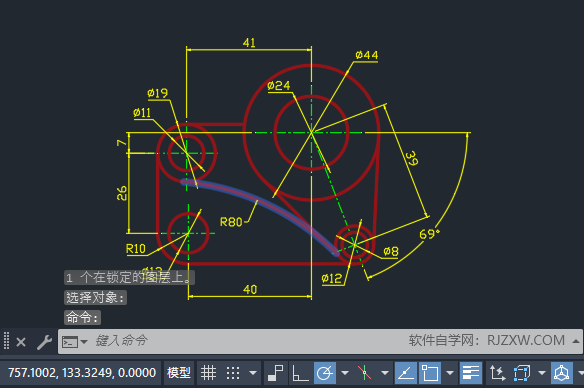Select the 40 dimension text
The height and width of the screenshot is (388, 584).
[250, 290]
